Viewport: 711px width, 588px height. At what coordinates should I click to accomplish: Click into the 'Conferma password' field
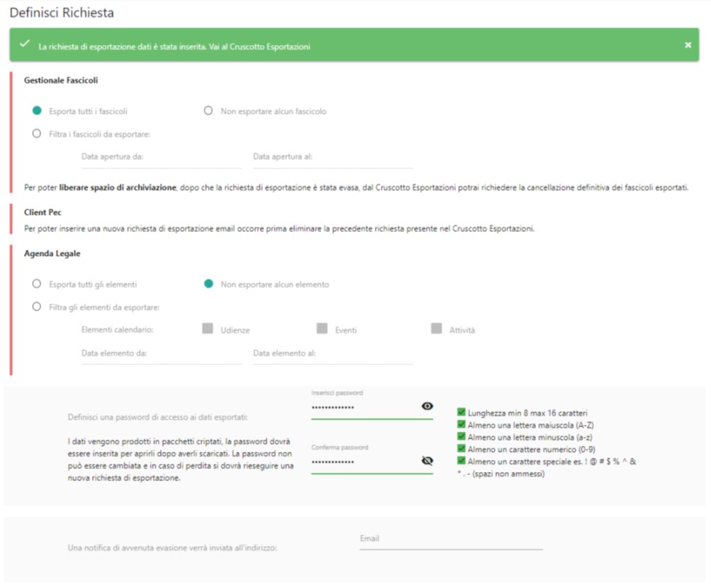[364, 463]
